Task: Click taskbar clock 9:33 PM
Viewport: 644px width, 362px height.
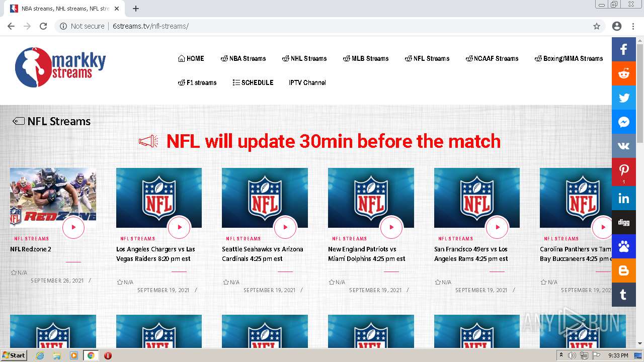Action: click(x=618, y=355)
